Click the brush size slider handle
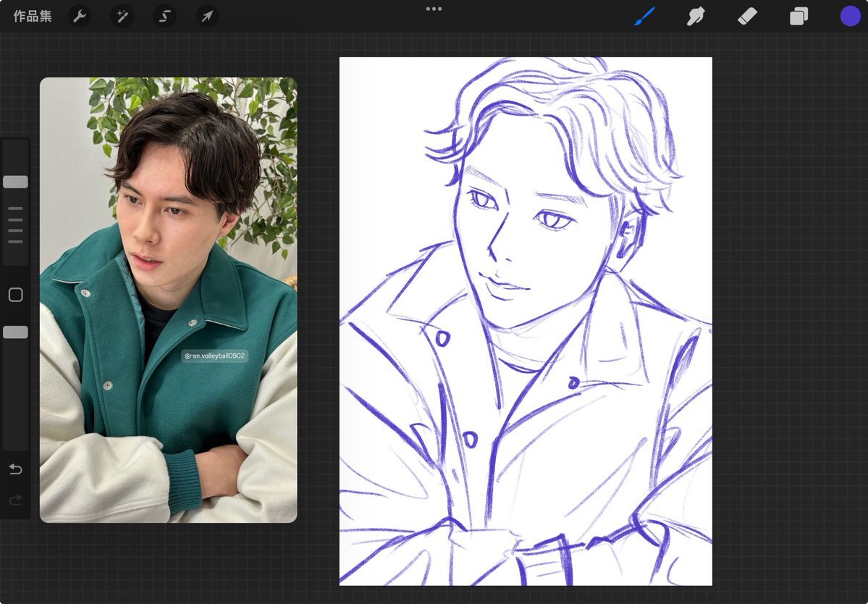 (x=15, y=182)
